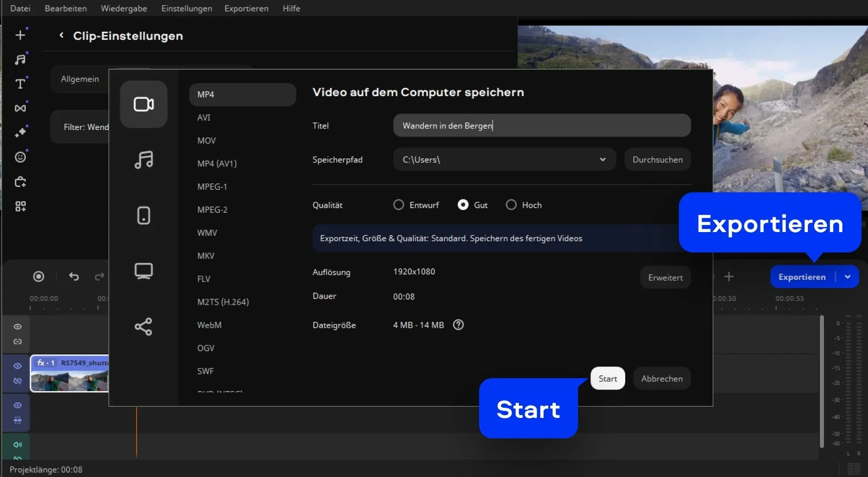This screenshot has width=868, height=477.
Task: Choose the MOV format from list
Action: point(206,141)
